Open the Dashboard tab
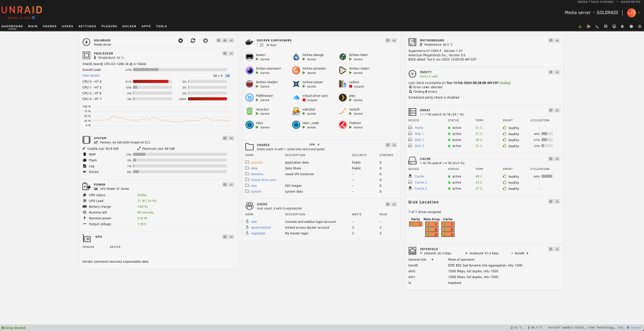 click(x=12, y=26)
